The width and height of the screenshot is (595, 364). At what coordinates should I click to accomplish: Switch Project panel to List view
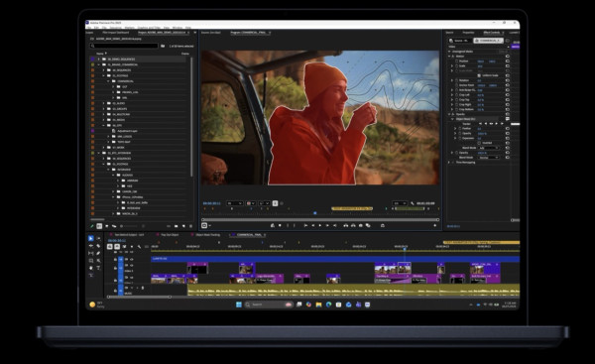pos(99,226)
